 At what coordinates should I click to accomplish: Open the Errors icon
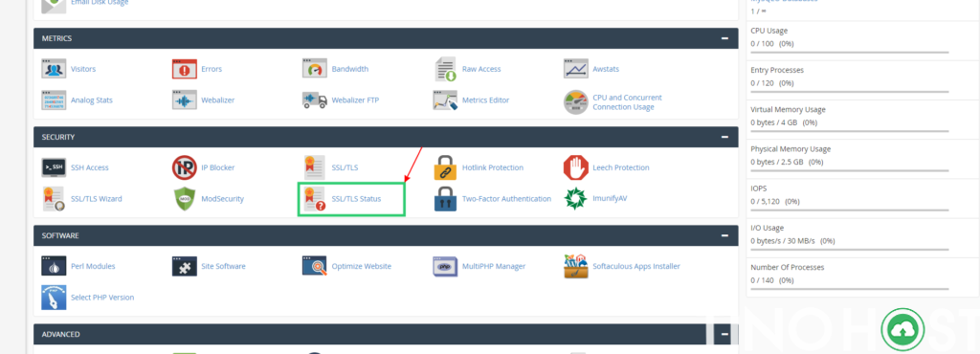[x=185, y=69]
